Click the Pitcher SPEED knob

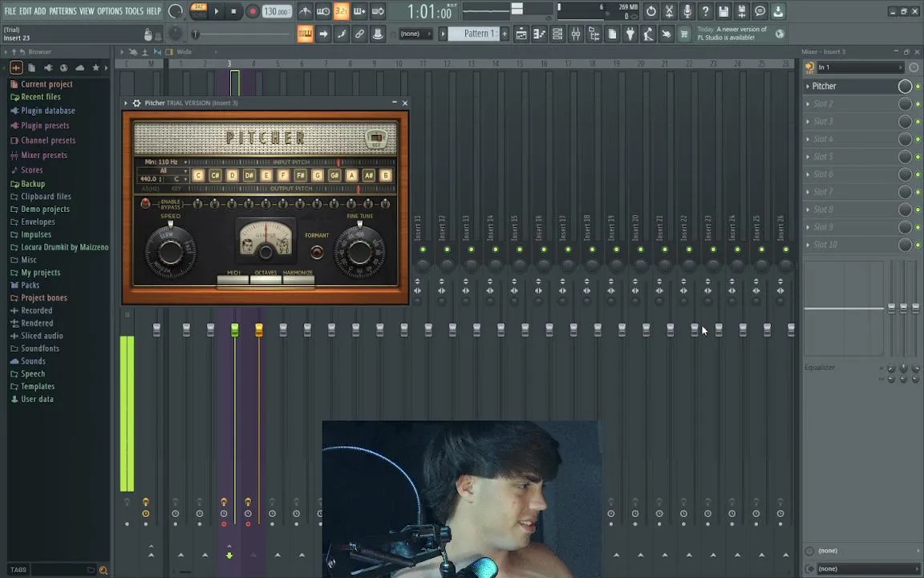point(171,252)
